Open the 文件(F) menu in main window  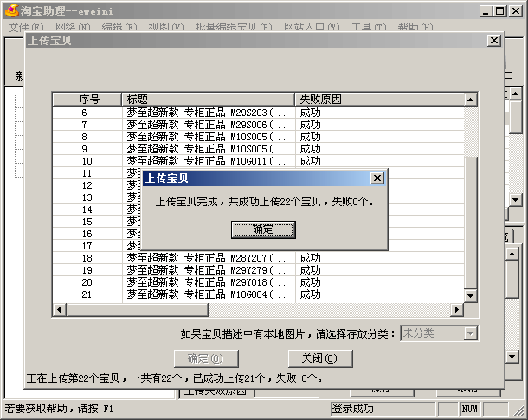coord(26,27)
